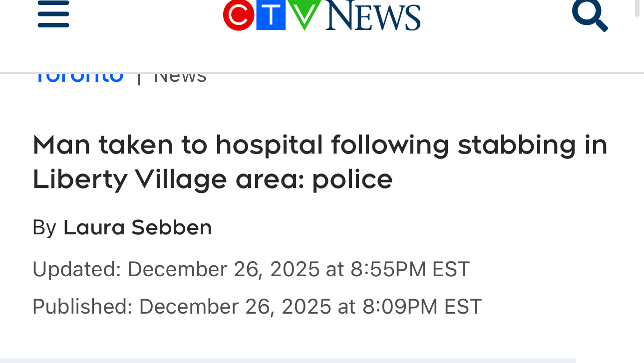This screenshot has height=363, width=644.
Task: Click the NEWS wordmark in header
Action: point(373,16)
